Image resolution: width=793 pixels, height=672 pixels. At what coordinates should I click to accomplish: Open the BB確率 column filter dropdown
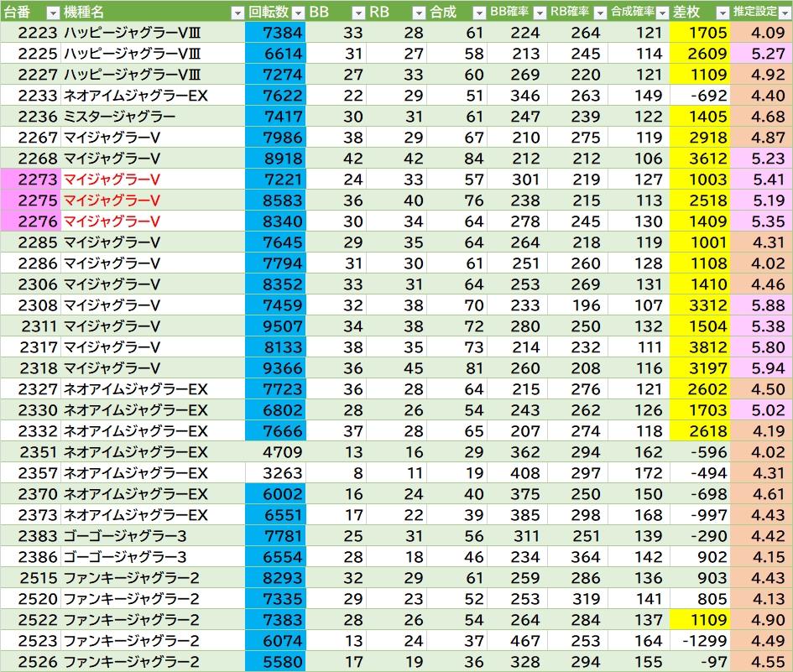point(540,13)
